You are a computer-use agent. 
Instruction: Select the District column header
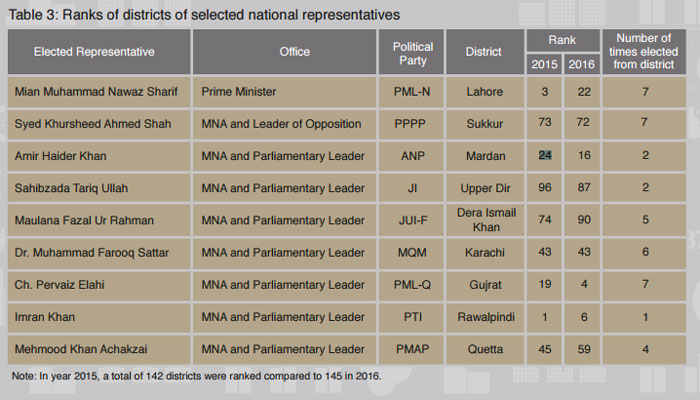(485, 52)
